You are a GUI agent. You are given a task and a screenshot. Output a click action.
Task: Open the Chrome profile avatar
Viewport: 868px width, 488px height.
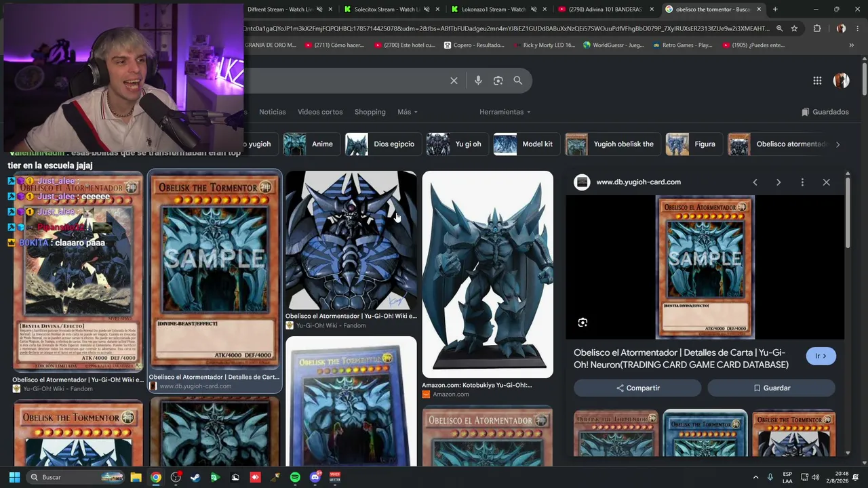[x=841, y=28]
